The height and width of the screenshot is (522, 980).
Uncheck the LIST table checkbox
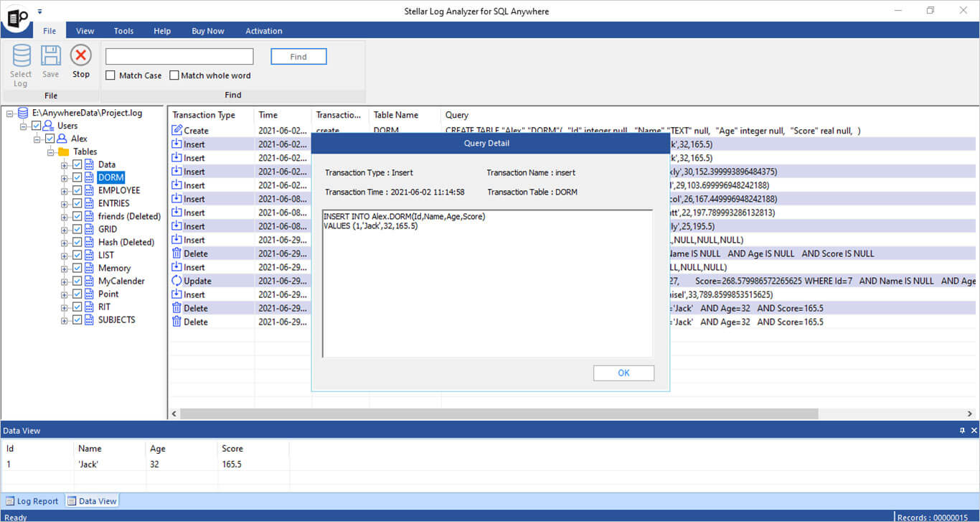[77, 255]
